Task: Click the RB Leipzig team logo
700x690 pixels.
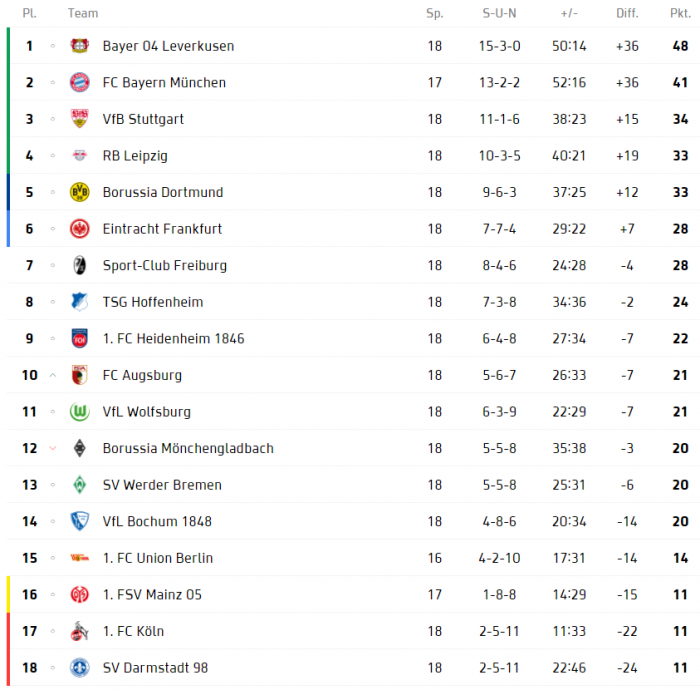Action: 80,156
